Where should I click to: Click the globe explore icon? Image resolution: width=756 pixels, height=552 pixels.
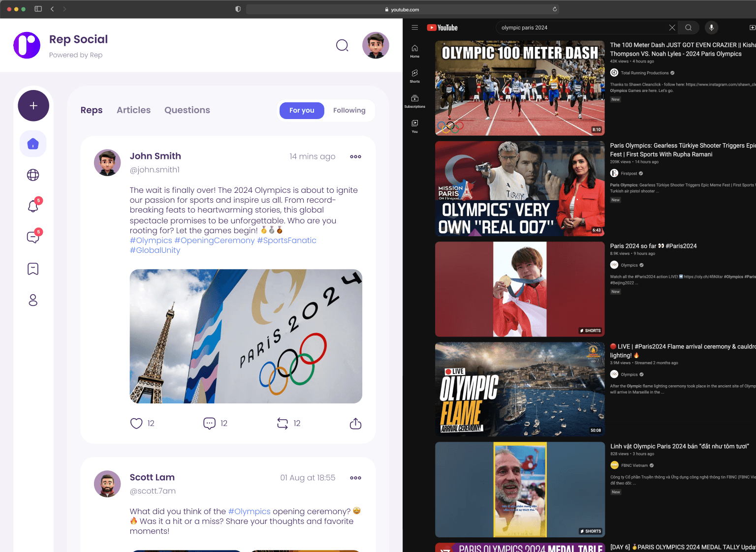pyautogui.click(x=33, y=175)
